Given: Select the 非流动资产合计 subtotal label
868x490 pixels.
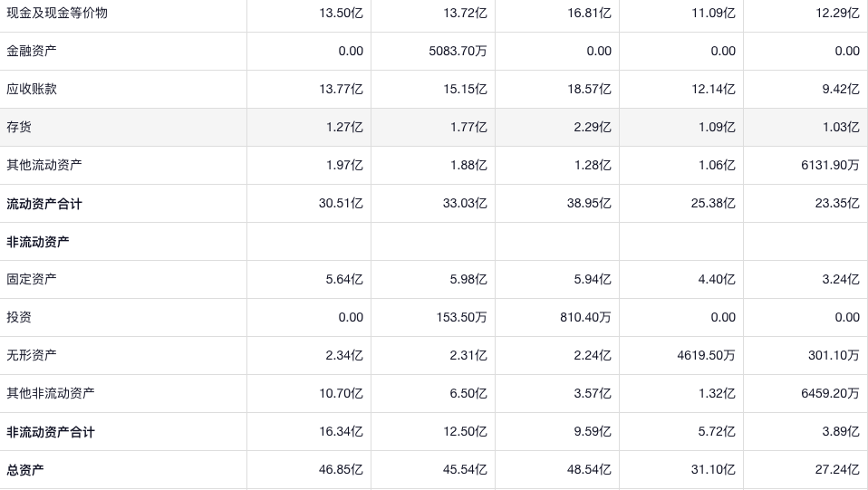Looking at the screenshot, I should [x=51, y=432].
